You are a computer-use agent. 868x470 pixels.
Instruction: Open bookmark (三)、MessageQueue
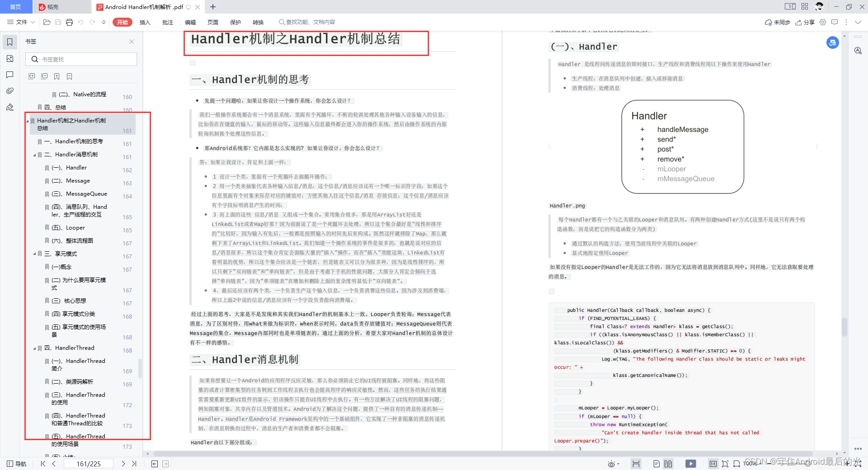pyautogui.click(x=79, y=194)
